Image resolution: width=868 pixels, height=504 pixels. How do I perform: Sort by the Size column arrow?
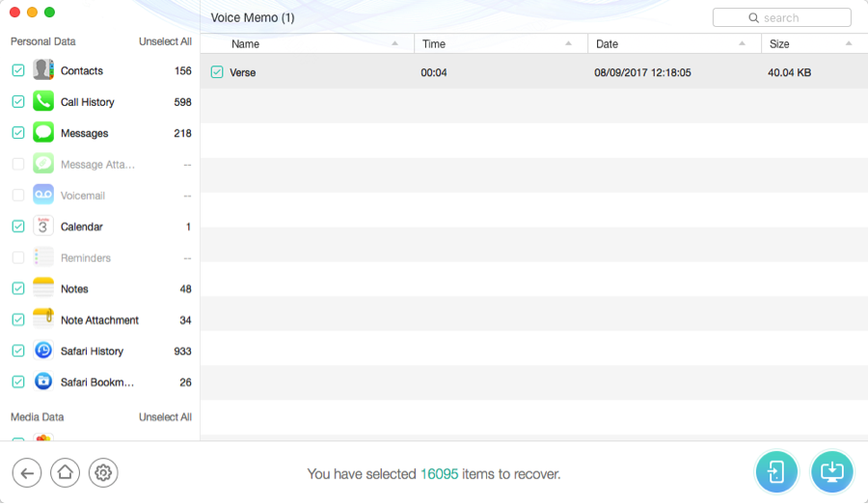point(849,44)
